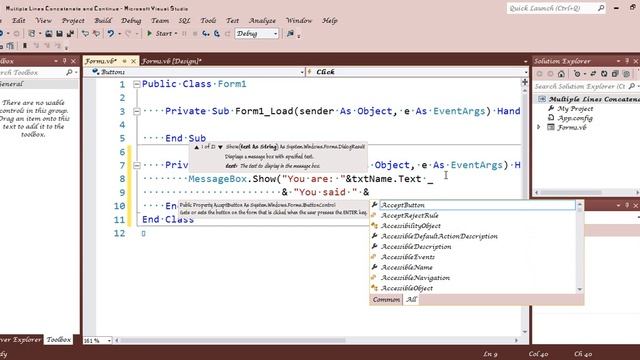The height and width of the screenshot is (360, 640).
Task: Click the IntelliSense list scroll down arrow
Action: point(580,289)
